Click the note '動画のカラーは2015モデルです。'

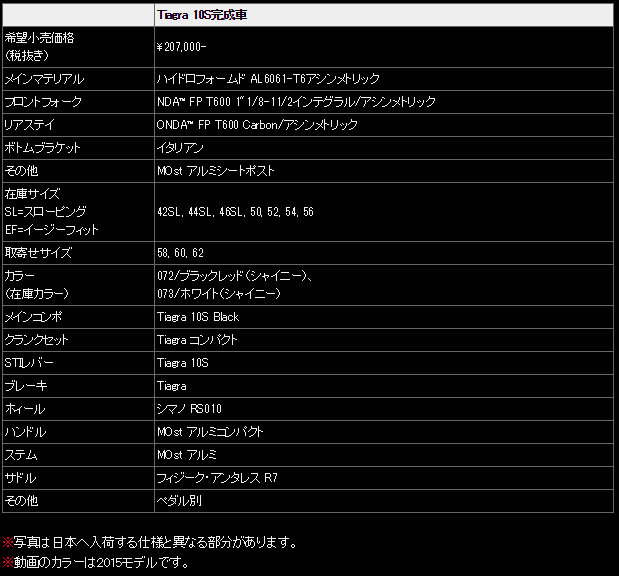pos(101,562)
